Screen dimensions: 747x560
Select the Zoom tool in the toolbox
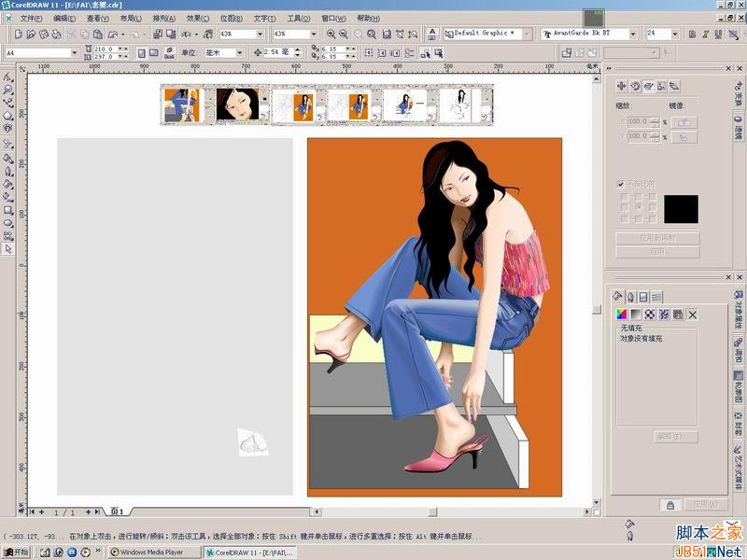point(8,89)
